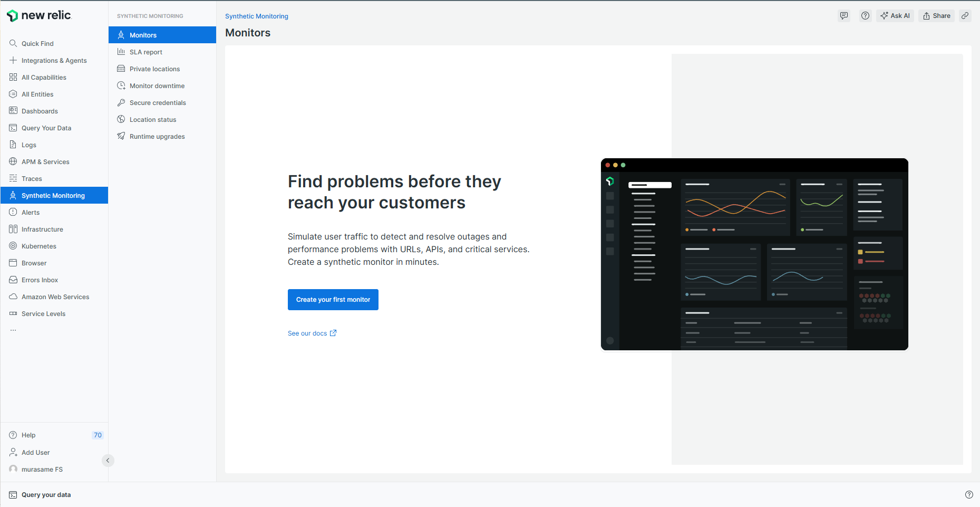The image size is (980, 507).
Task: Click the Query Your Data sidebar icon
Action: (13, 128)
